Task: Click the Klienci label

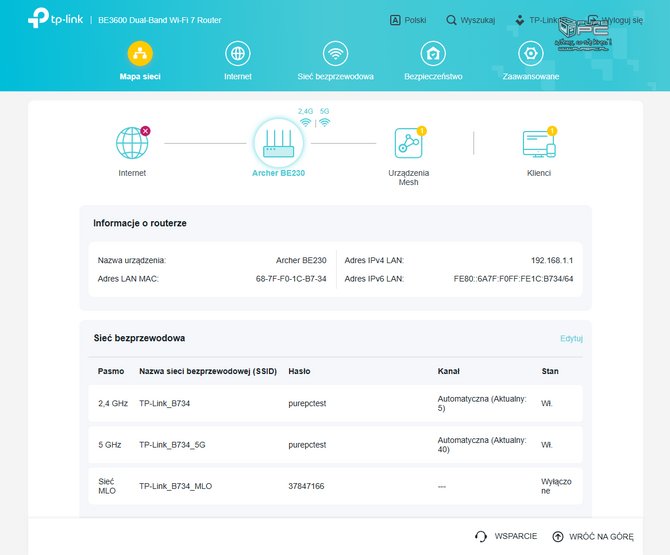Action: pyautogui.click(x=539, y=173)
